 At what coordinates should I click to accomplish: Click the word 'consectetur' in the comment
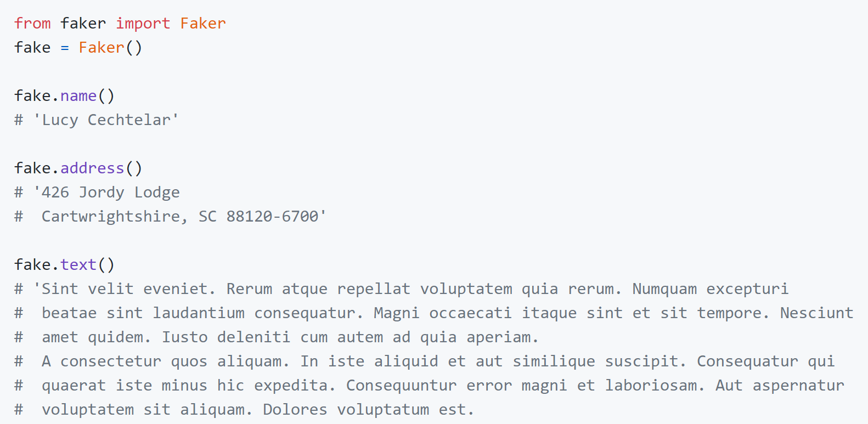[x=111, y=361]
